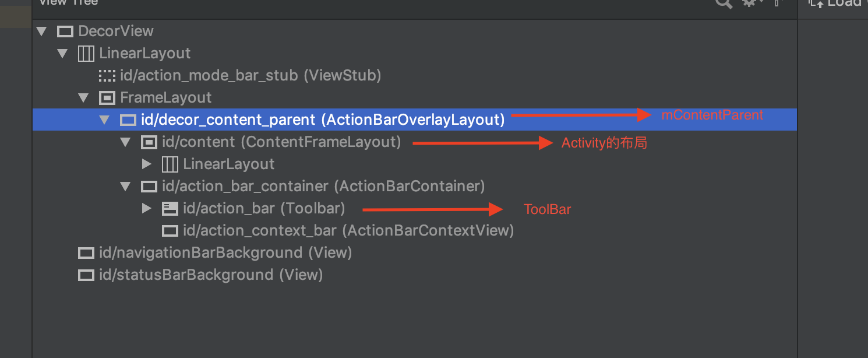Collapse the decor_content_parent node
868x358 pixels.
click(x=104, y=120)
